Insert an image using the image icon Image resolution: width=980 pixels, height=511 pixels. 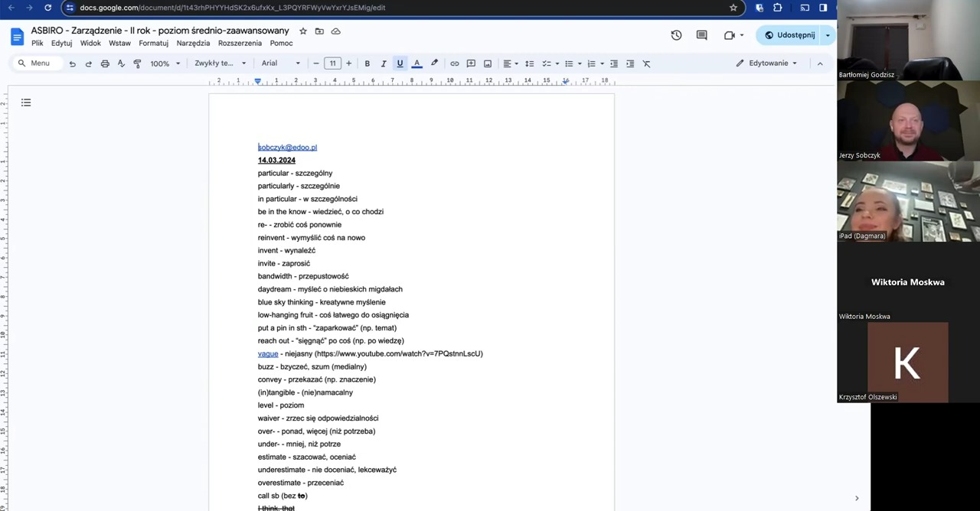pos(488,63)
